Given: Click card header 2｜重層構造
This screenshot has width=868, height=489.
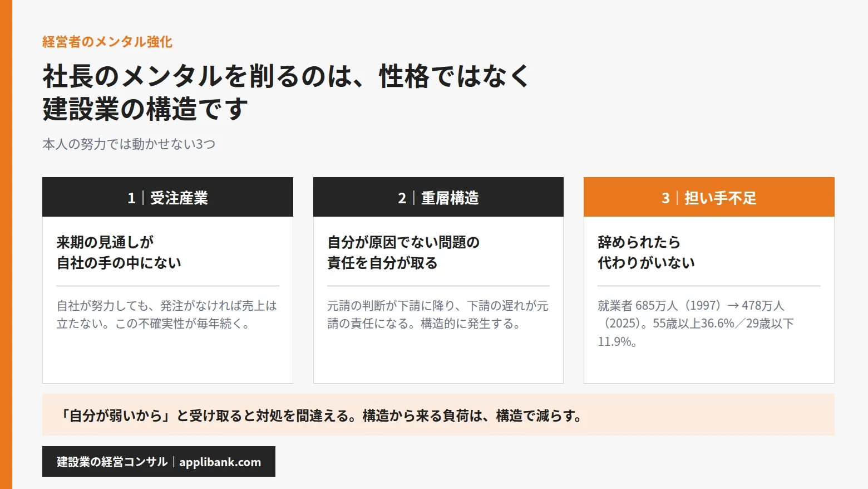Looking at the screenshot, I should click(438, 197).
